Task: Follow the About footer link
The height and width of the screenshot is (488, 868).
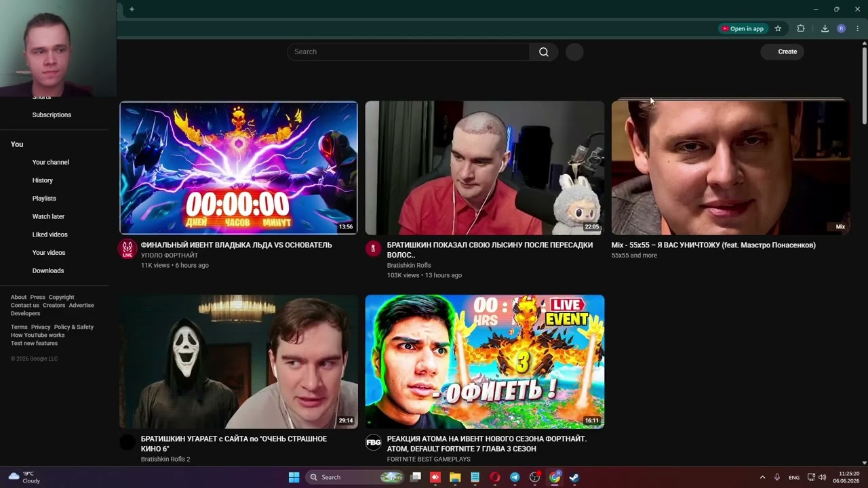Action: (18, 297)
